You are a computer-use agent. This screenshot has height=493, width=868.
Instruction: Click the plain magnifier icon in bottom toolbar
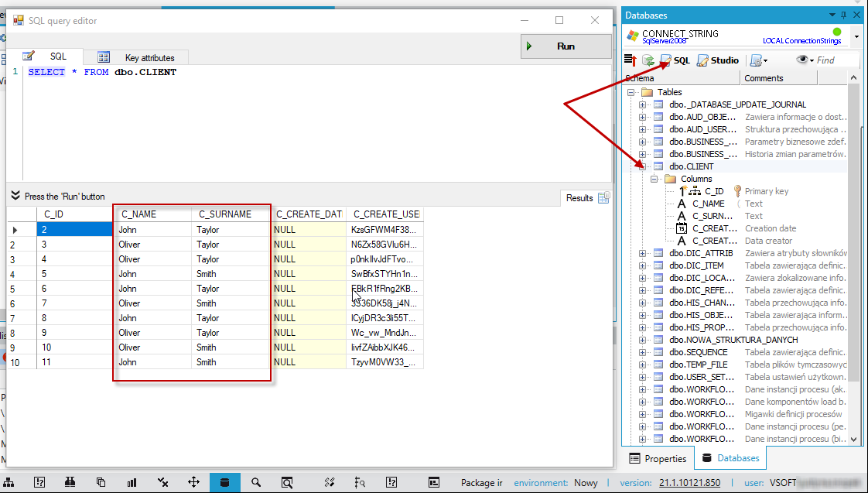pos(256,482)
